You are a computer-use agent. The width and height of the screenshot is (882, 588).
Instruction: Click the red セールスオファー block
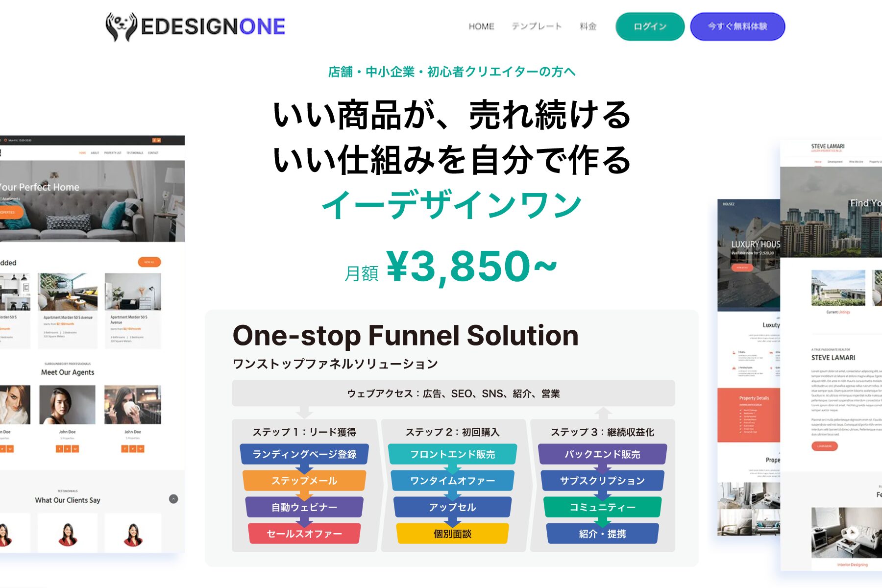tap(304, 534)
